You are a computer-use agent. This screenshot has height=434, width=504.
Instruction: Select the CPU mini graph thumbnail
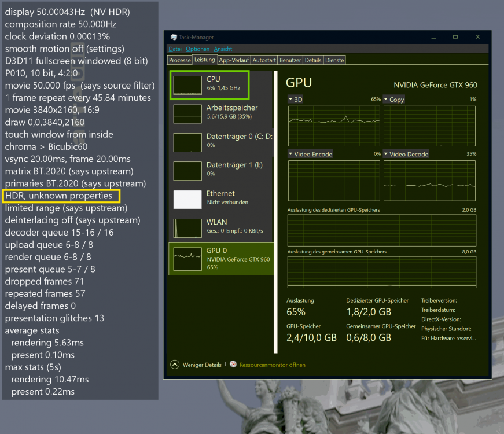tap(187, 84)
